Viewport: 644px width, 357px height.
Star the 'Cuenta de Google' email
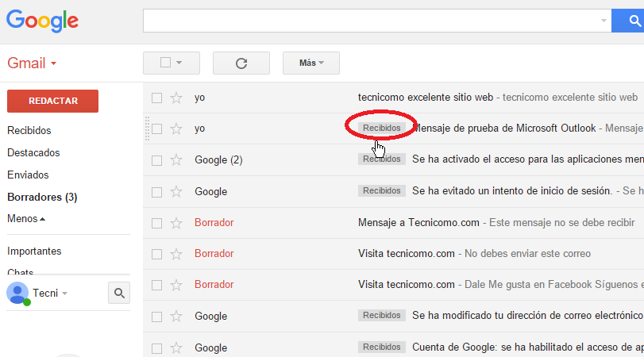(x=176, y=348)
